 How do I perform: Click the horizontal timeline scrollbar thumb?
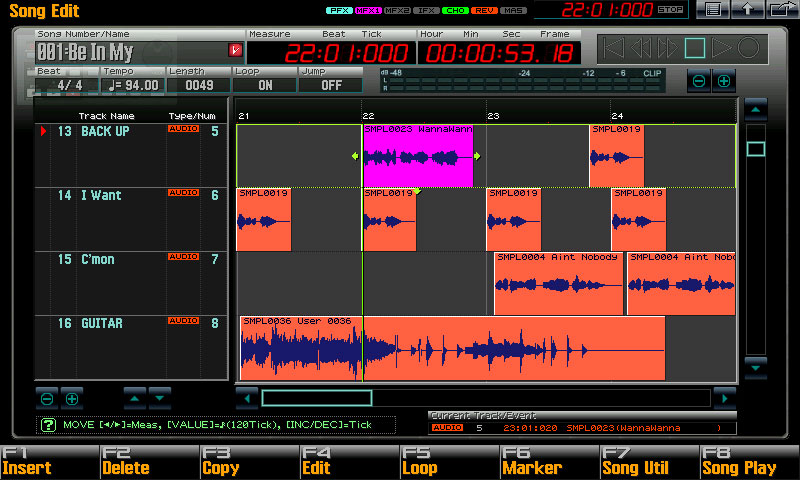317,398
